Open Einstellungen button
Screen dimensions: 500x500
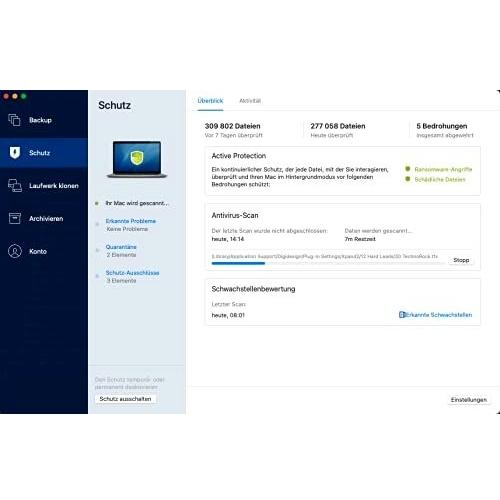point(469,399)
